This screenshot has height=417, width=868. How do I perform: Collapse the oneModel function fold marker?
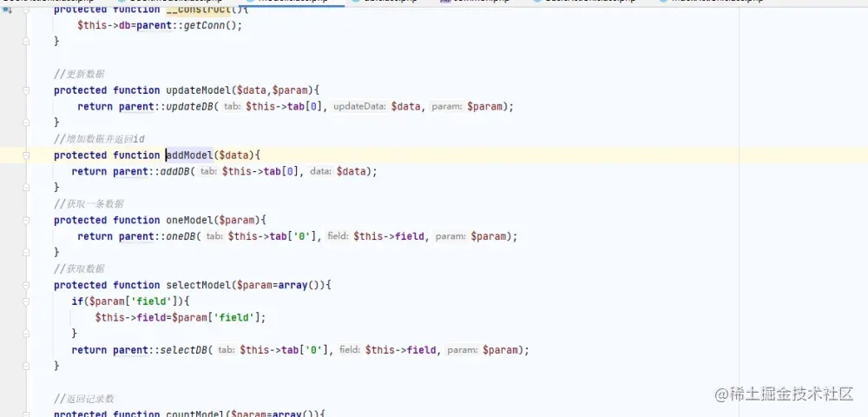tap(25, 221)
